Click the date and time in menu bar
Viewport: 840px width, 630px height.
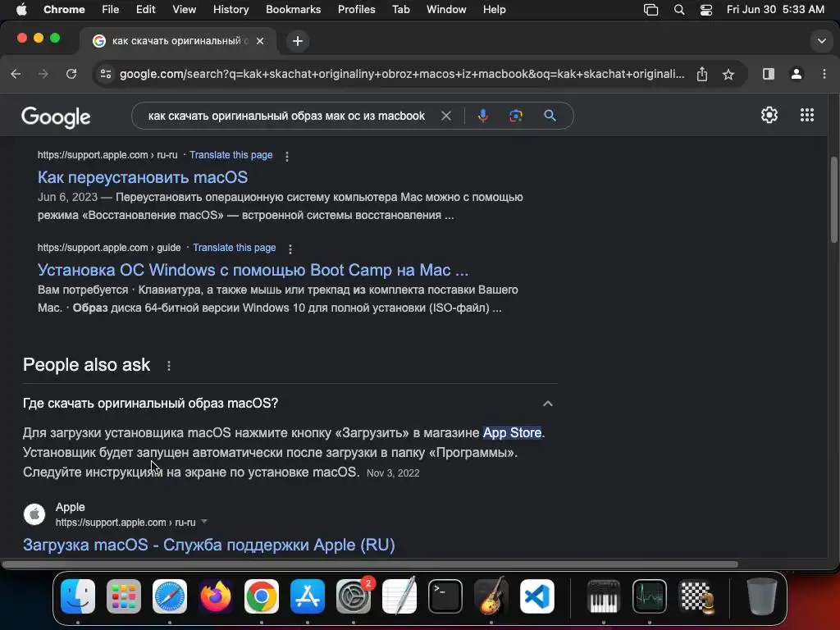pyautogui.click(x=775, y=10)
